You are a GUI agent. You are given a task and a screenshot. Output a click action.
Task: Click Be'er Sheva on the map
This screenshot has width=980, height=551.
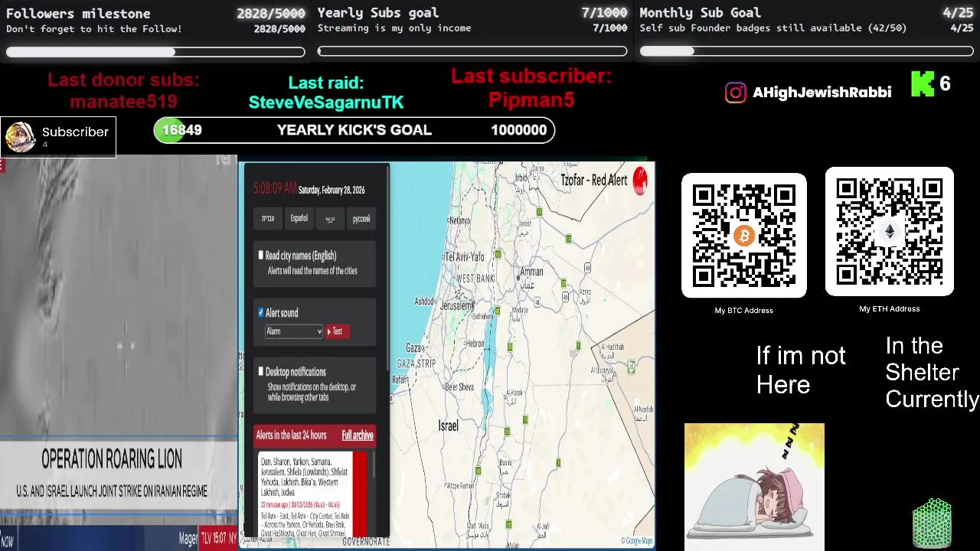click(459, 386)
